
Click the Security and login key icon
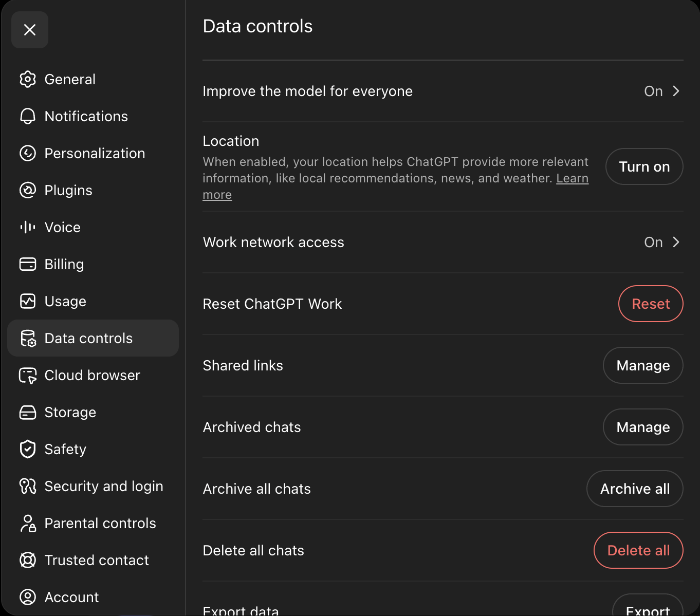tap(28, 486)
